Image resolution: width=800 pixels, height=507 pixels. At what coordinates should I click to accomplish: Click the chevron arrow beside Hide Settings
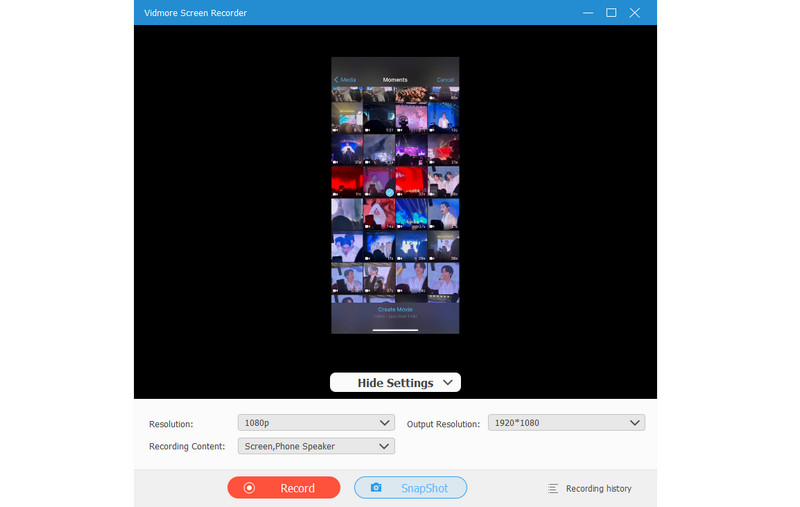point(446,382)
